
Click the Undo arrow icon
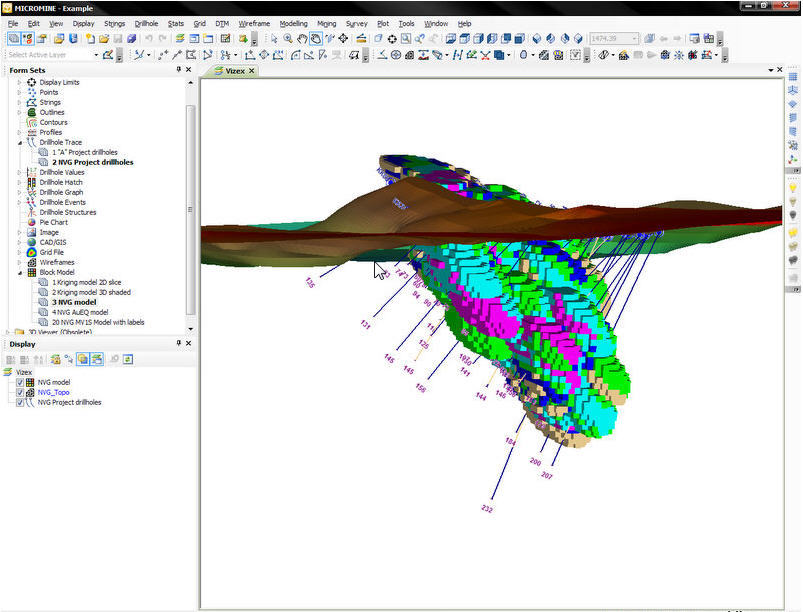[149, 39]
